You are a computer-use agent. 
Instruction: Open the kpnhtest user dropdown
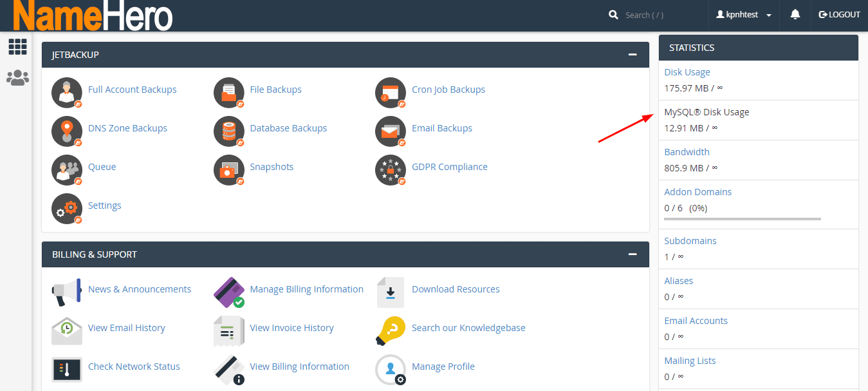pyautogui.click(x=744, y=15)
